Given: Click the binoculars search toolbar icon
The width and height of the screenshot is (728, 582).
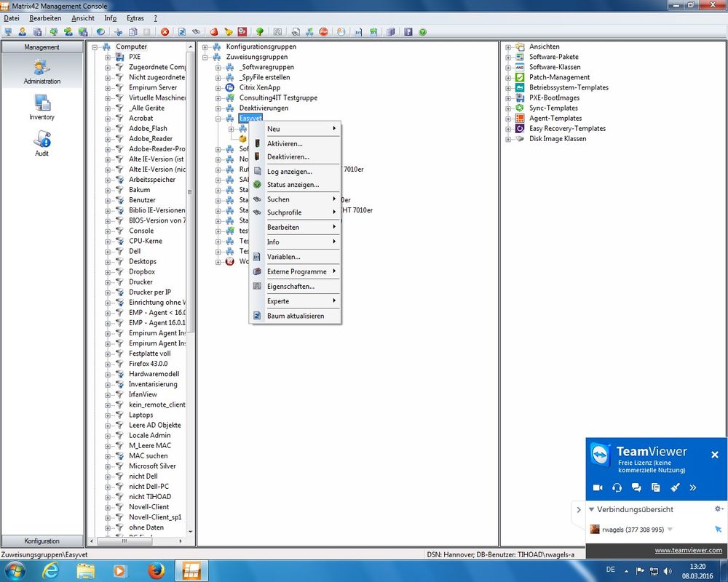Looking at the screenshot, I should (197, 32).
